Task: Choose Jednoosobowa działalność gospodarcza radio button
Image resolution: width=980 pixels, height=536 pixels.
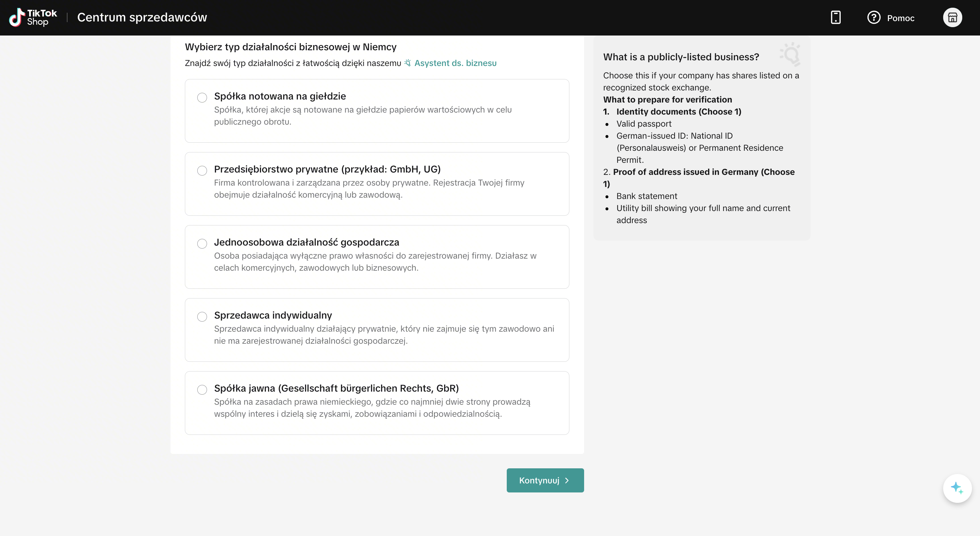Action: 202,244
